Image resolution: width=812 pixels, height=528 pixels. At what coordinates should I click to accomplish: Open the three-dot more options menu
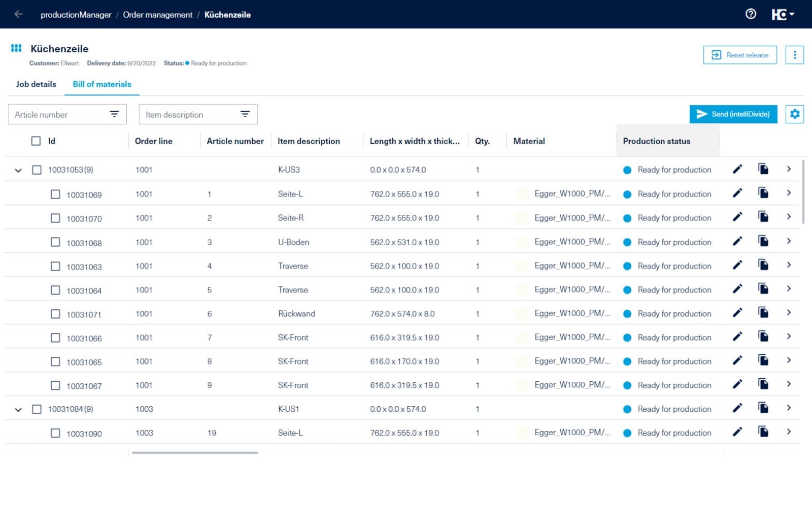(x=795, y=55)
